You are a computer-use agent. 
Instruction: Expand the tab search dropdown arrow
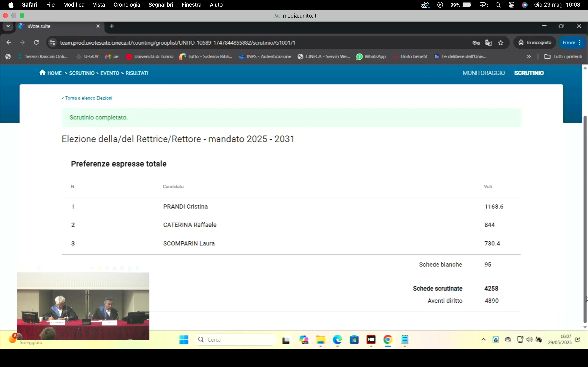point(8,26)
